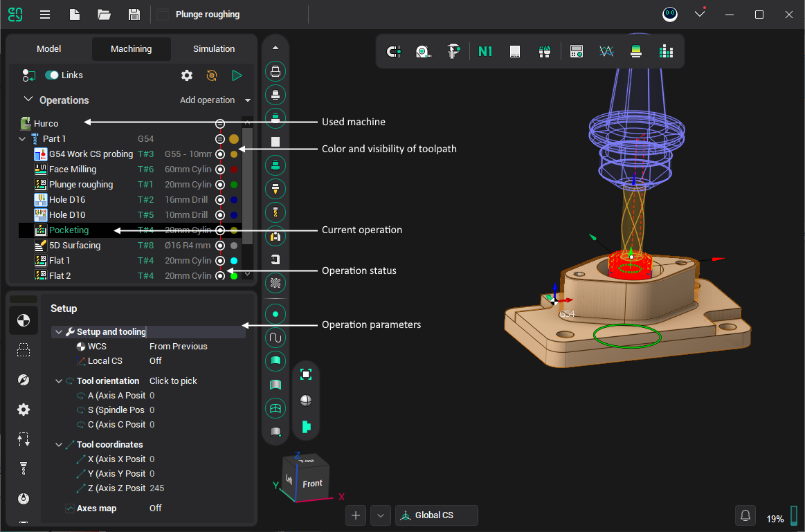Screen dimensions: 805x532
Task: Toggle the Links switch
Action: pyautogui.click(x=52, y=75)
